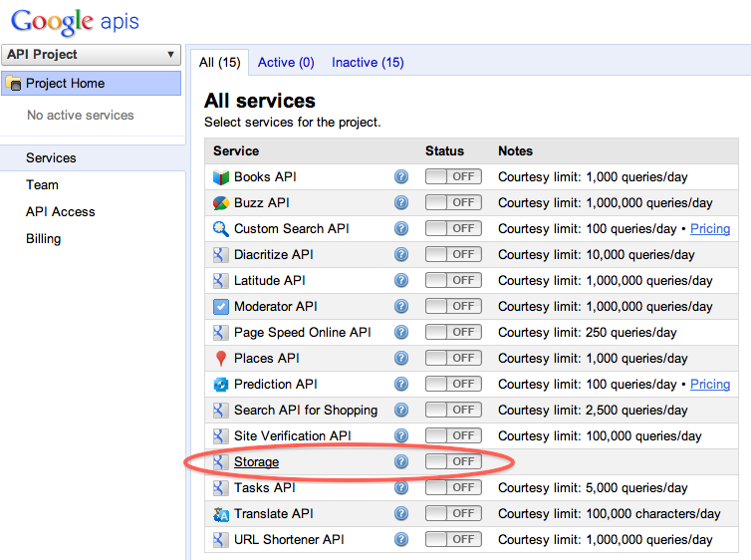Click the Google apis logo

[75, 22]
